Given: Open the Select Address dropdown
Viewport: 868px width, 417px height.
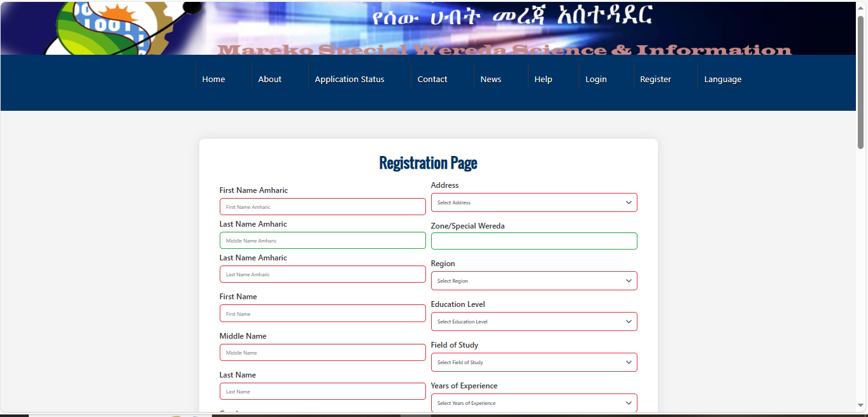Looking at the screenshot, I should (x=534, y=202).
